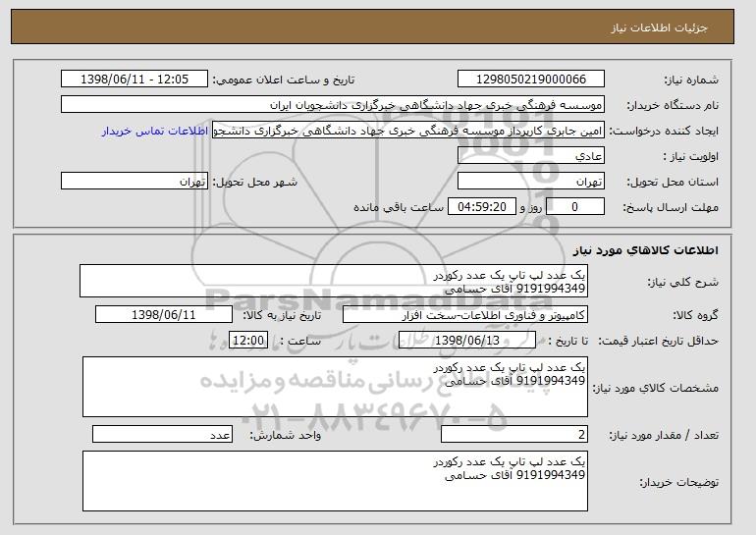This screenshot has height=535, width=756.
Task: Click the حداقل تاریخ اعتبار قیمت label
Action: pos(658,342)
